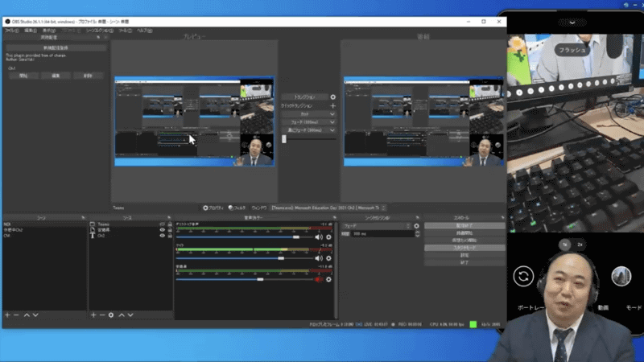Image resolution: width=644 pixels, height=362 pixels.
Task: Move the selected source up
Action: coord(122,315)
